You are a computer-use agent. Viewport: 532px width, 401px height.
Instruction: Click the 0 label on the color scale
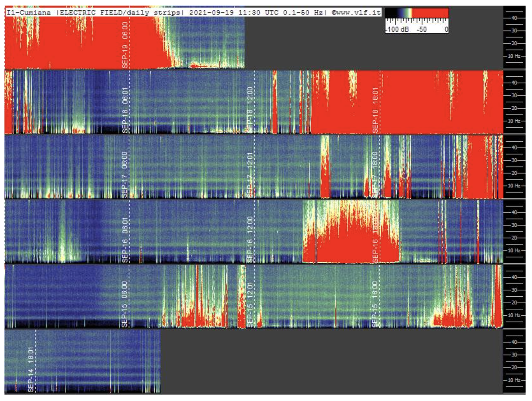coord(446,29)
